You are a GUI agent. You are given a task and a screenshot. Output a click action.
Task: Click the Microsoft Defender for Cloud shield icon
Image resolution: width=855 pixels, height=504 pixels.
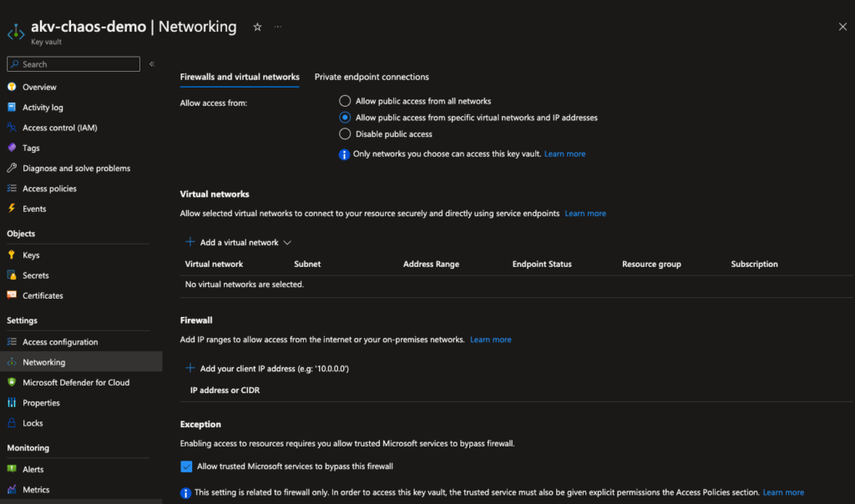pyautogui.click(x=12, y=382)
